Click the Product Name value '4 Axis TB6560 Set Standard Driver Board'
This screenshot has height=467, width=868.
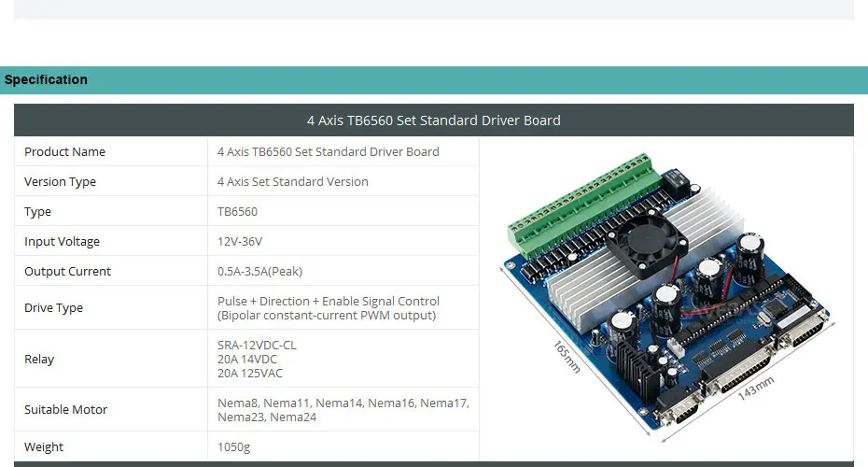(329, 151)
